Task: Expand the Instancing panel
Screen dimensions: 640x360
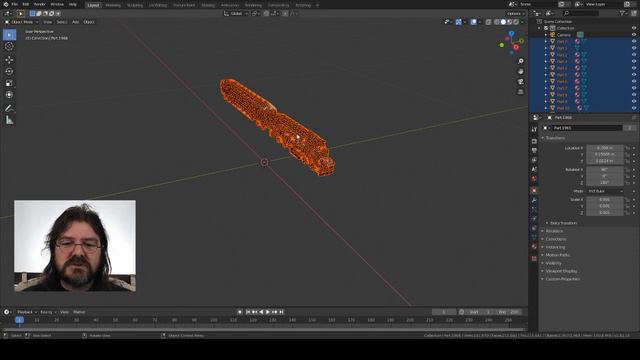Action: (555, 247)
